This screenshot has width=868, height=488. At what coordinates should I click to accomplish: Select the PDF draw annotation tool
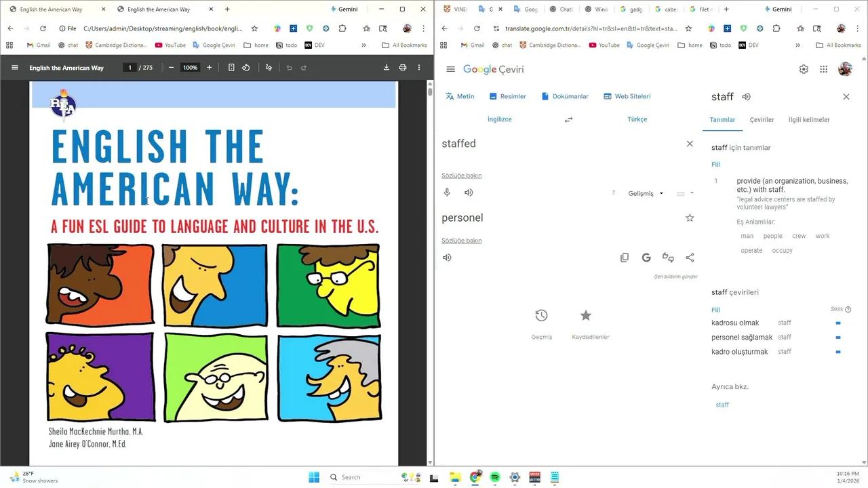(x=269, y=68)
